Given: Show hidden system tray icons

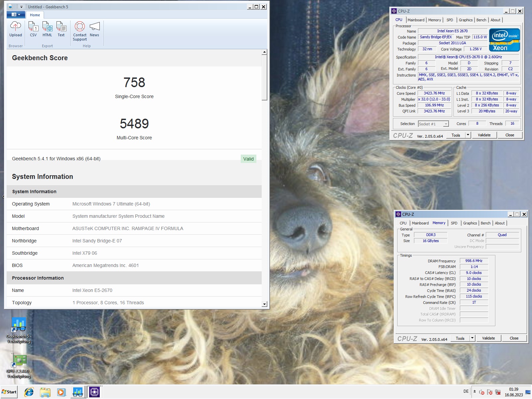Looking at the screenshot, I should coord(474,391).
